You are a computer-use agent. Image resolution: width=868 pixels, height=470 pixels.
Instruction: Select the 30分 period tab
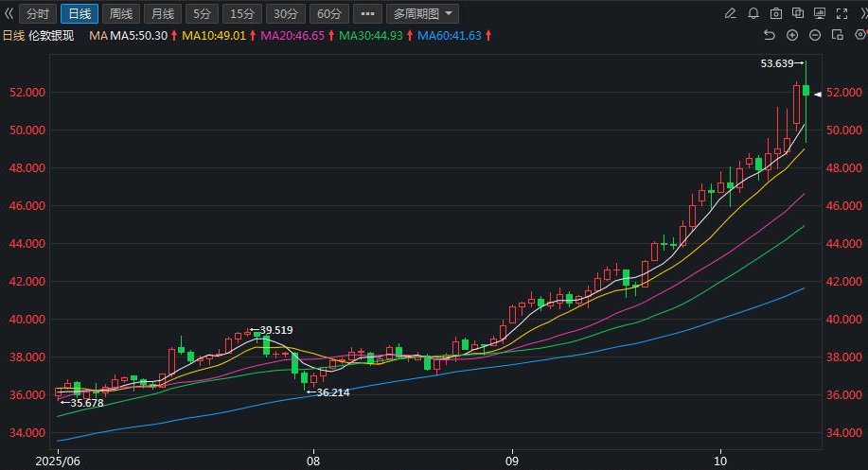(285, 14)
